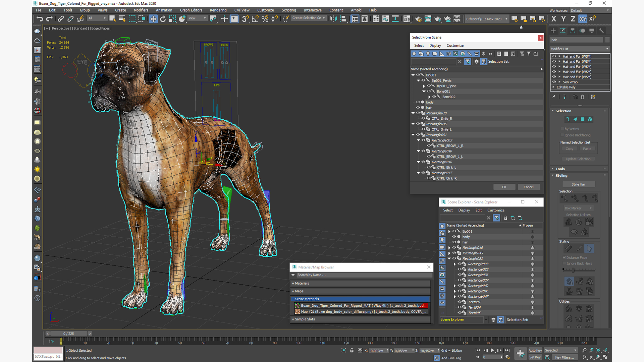Click the Undo arrow in main toolbar
The width and height of the screenshot is (644, 362).
[40, 19]
